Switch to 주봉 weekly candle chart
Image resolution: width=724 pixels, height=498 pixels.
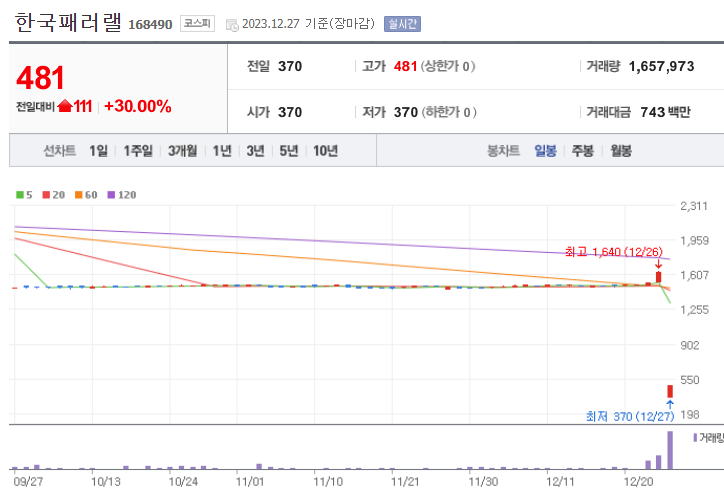click(x=583, y=150)
